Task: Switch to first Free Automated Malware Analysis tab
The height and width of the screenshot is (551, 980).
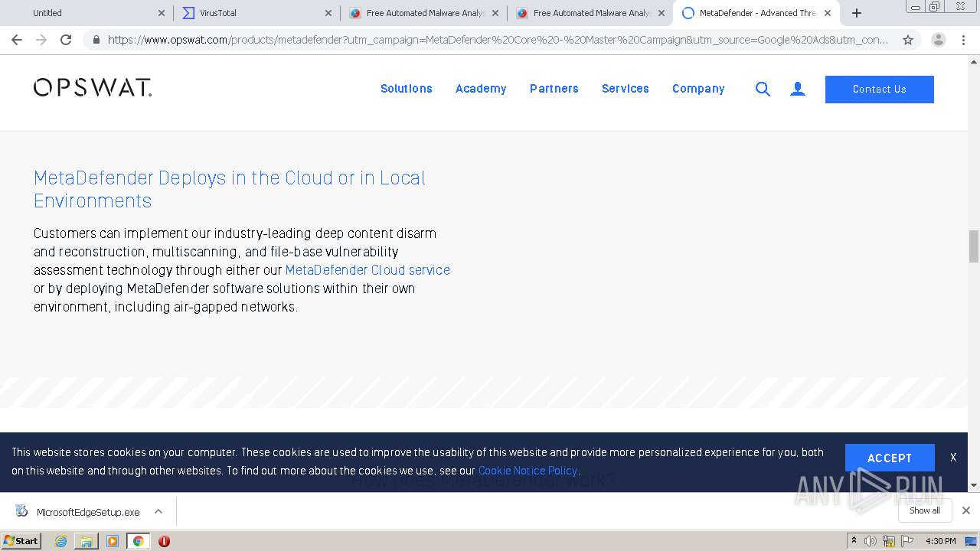Action: point(423,13)
